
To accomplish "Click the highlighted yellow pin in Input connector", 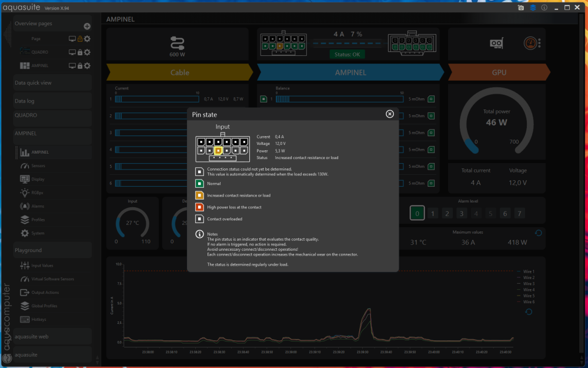I will tap(218, 151).
